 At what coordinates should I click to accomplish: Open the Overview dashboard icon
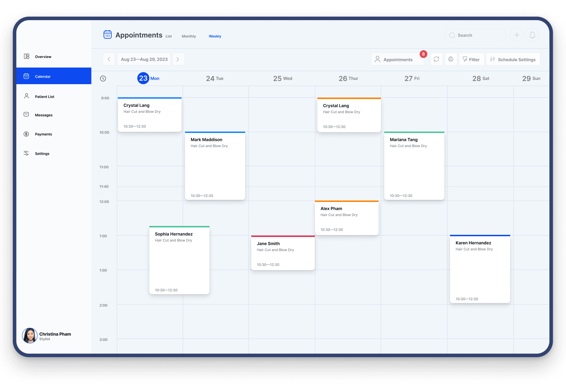pos(27,56)
